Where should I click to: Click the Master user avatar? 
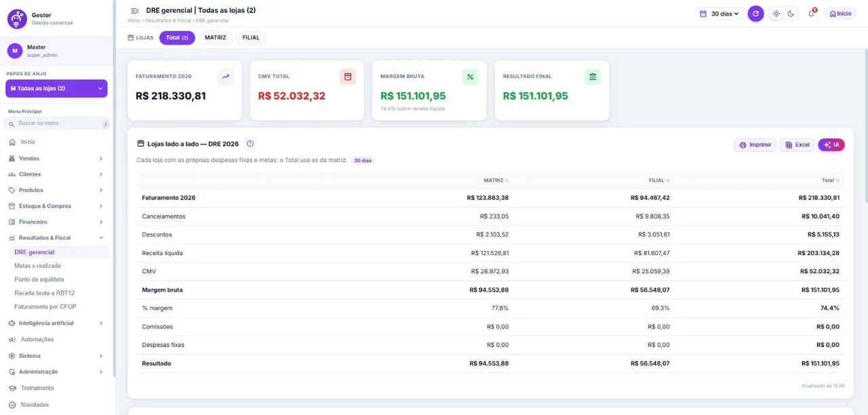[x=15, y=51]
